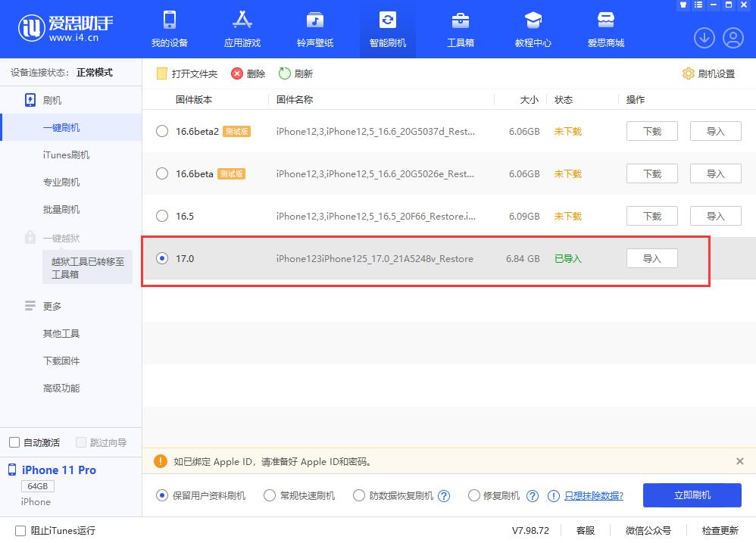Select the 16.5 firmware radio button
Image resolution: width=756 pixels, height=543 pixels.
pyautogui.click(x=161, y=216)
